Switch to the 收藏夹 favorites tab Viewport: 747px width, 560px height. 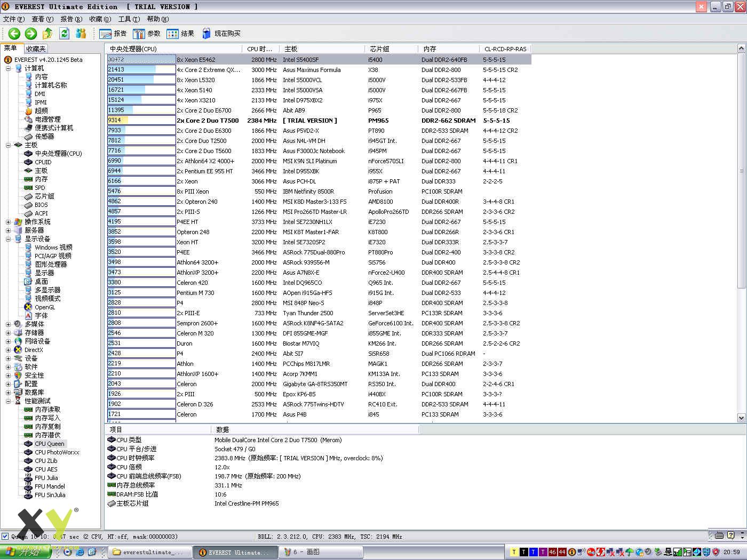click(x=36, y=49)
